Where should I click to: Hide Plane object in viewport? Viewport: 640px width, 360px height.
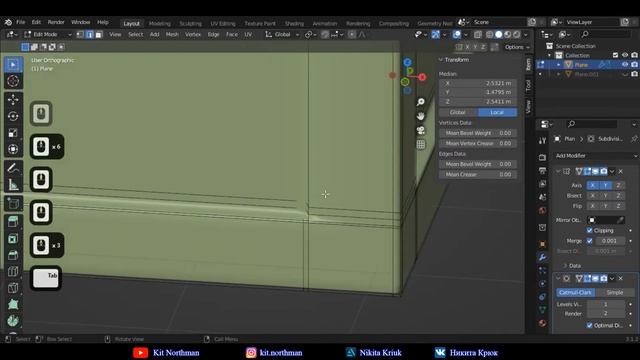click(x=625, y=64)
